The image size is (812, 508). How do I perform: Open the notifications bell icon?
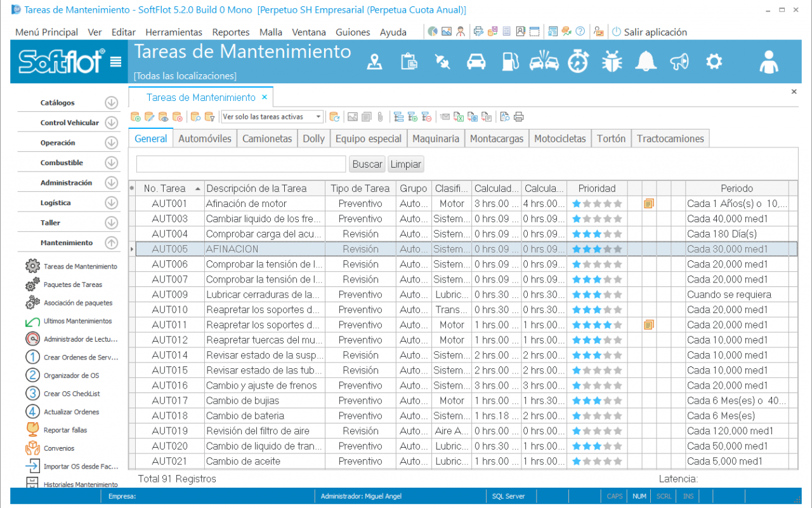[646, 61]
